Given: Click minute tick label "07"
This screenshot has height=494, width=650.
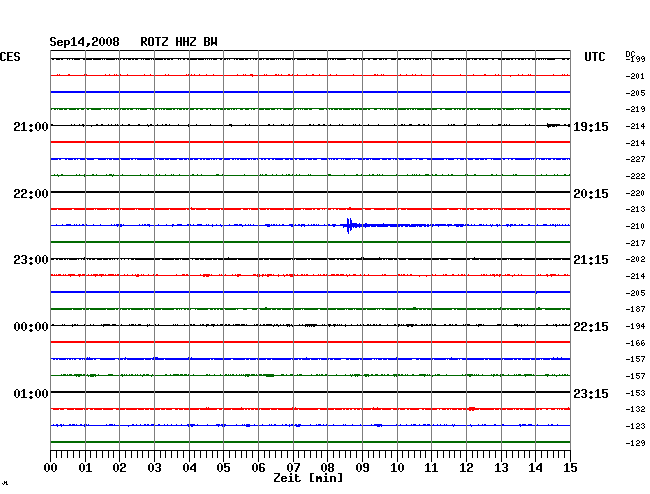Looking at the screenshot, I should (x=293, y=468).
